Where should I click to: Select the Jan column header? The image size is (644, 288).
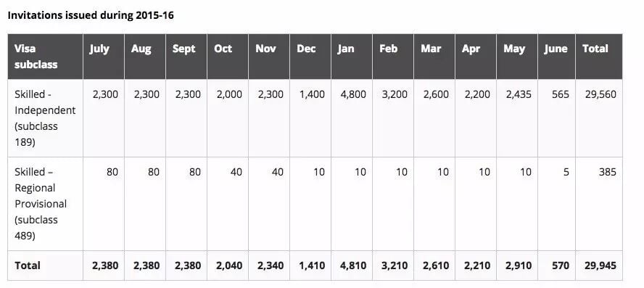[352, 57]
